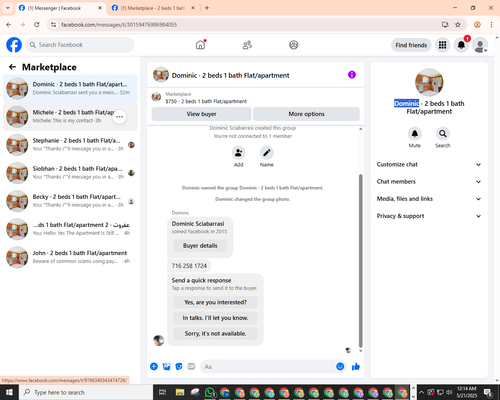Open the Facebook menu grid icon
This screenshot has height=400, width=500.
[442, 45]
